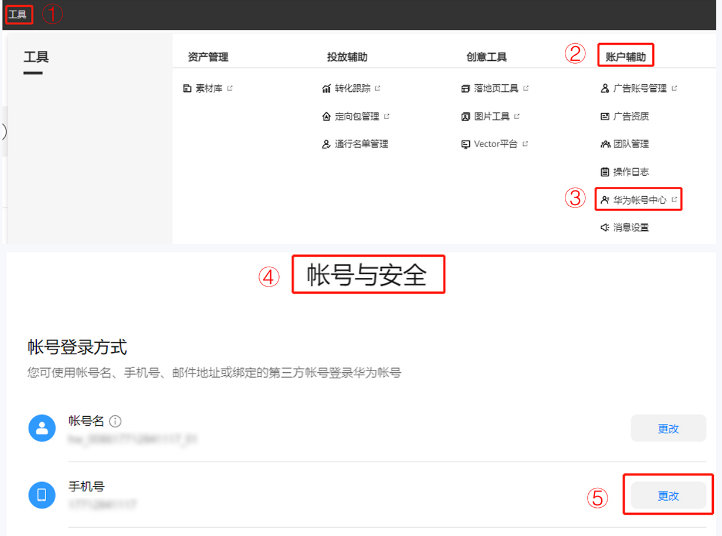This screenshot has height=536, width=722.
Task: Click the 落地页工具 page icon
Action: 466,88
